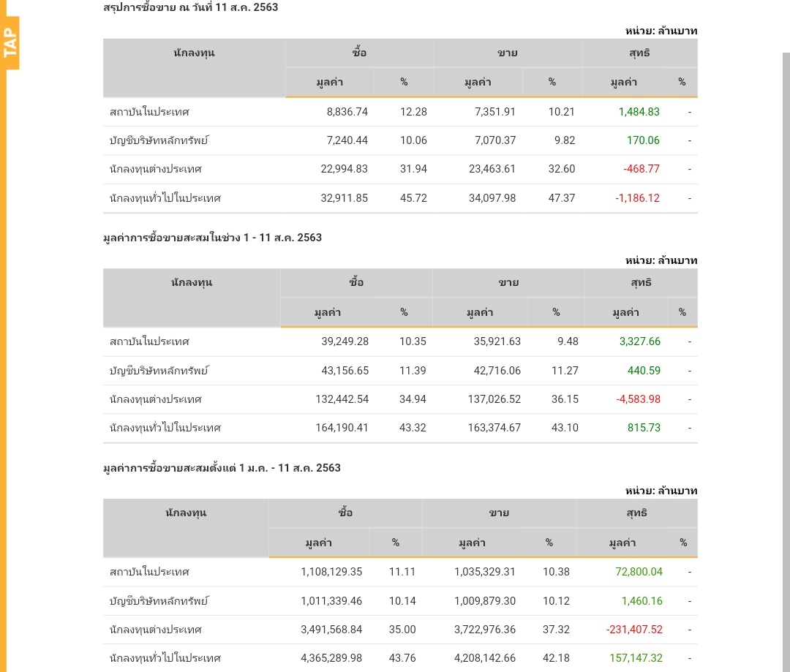Click the heading "สรุปการซื้อขาย ณ วันที่ 11 ส.ค. 2563"
This screenshot has width=790, height=672.
pyautogui.click(x=190, y=7)
